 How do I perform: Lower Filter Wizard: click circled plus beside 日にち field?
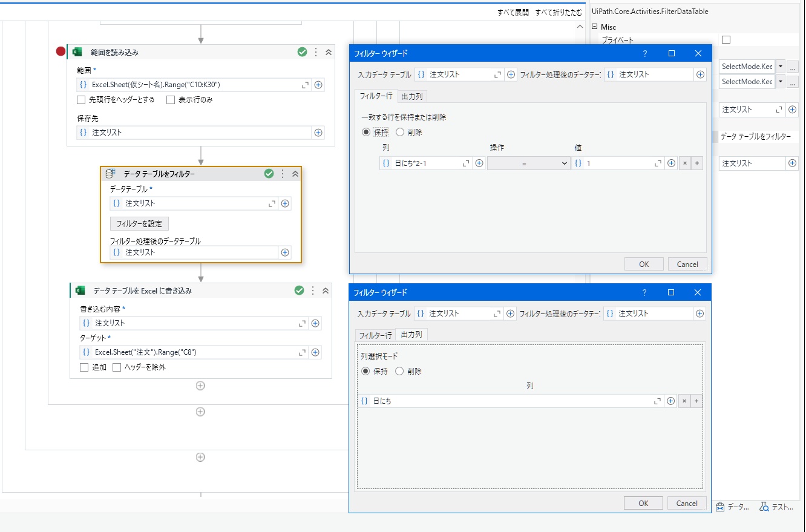[670, 401]
